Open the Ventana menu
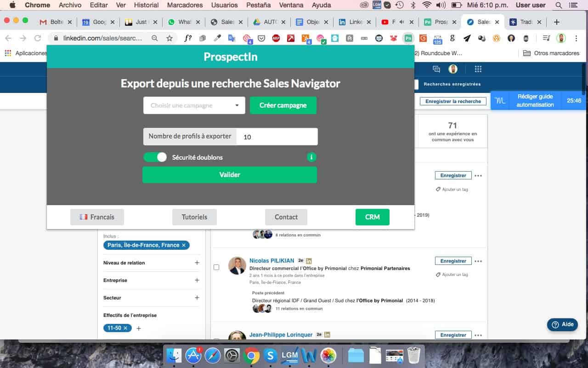 click(x=292, y=5)
